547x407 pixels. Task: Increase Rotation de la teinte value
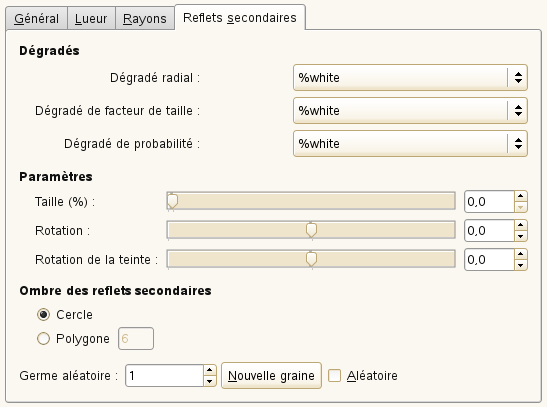point(520,254)
